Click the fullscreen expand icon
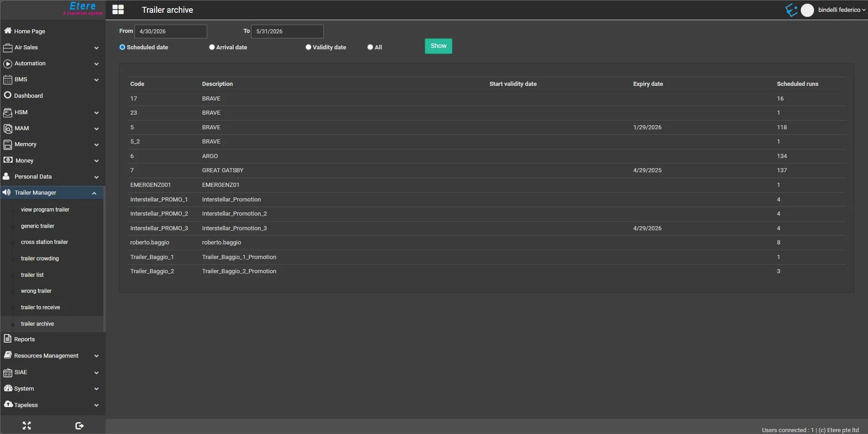 pos(27,426)
